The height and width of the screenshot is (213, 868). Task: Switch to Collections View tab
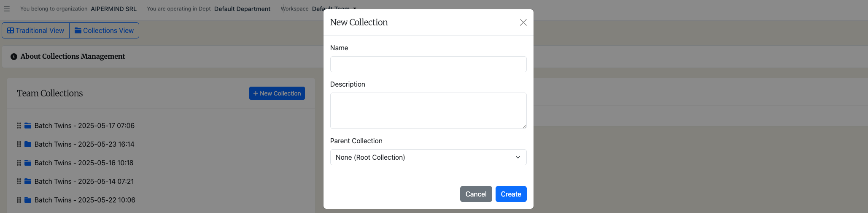click(x=104, y=30)
